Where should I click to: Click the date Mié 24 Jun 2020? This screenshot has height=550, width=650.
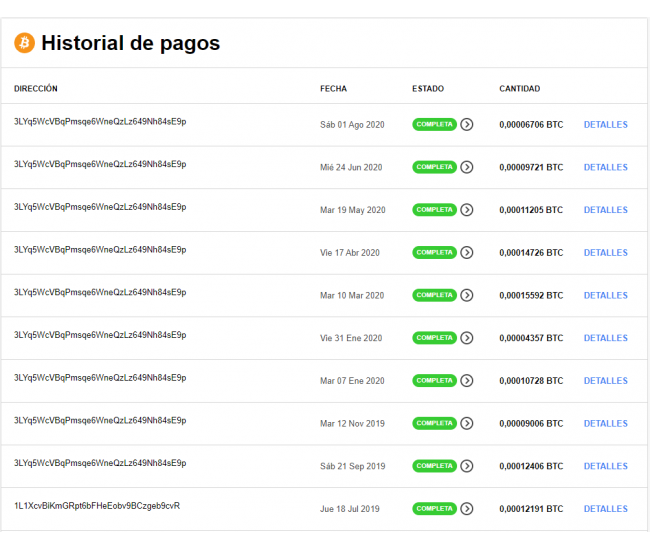(351, 167)
